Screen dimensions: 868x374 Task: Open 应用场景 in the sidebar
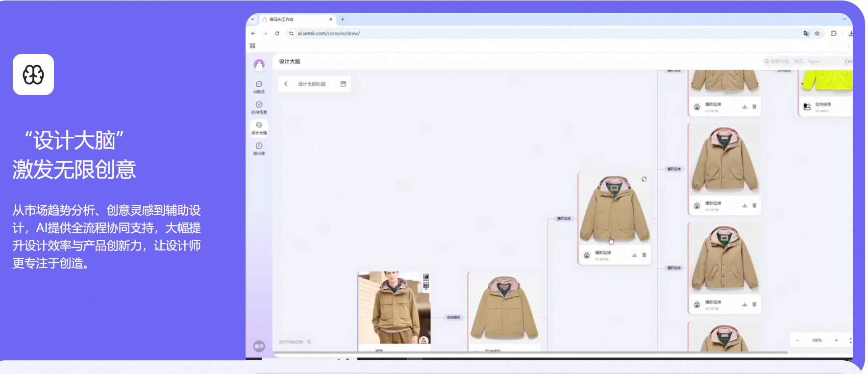click(x=259, y=107)
